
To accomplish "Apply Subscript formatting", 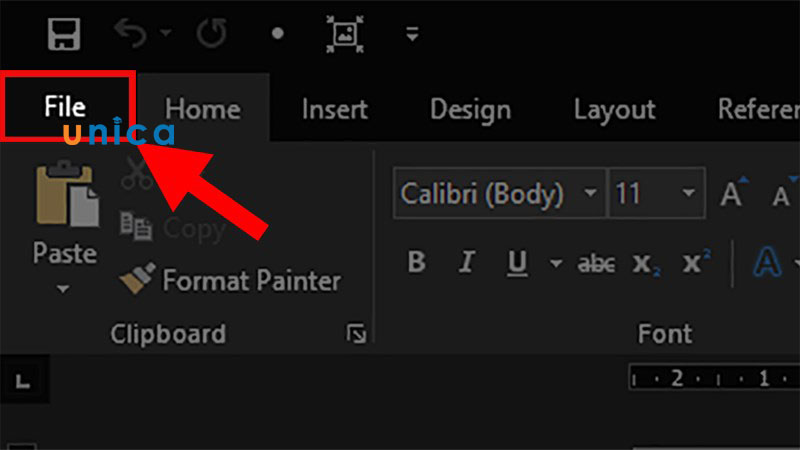I will [643, 263].
